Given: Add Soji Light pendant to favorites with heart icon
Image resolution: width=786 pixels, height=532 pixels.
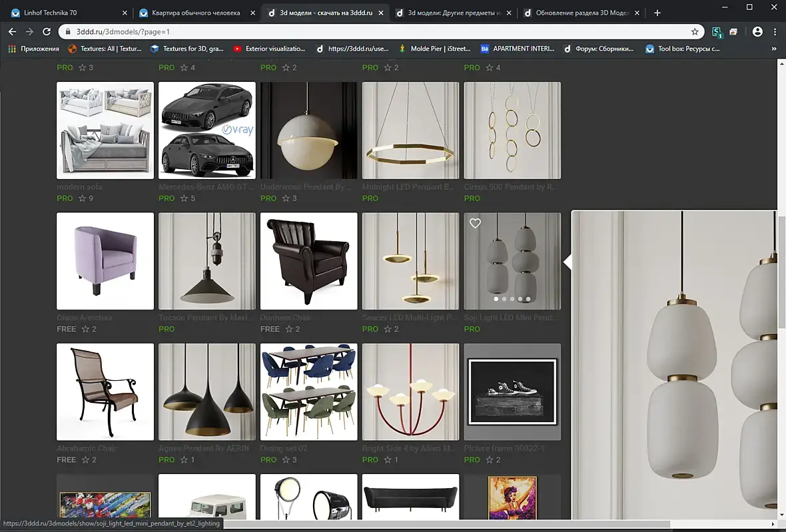Looking at the screenshot, I should click(475, 224).
